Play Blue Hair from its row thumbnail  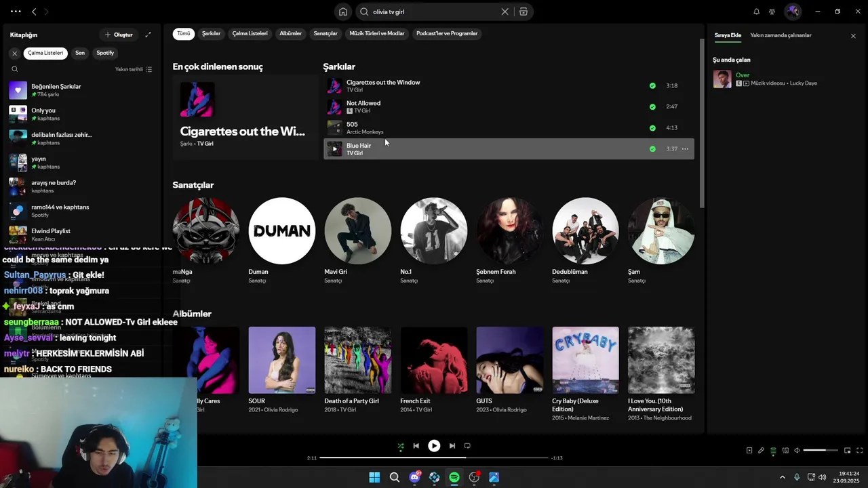click(334, 149)
